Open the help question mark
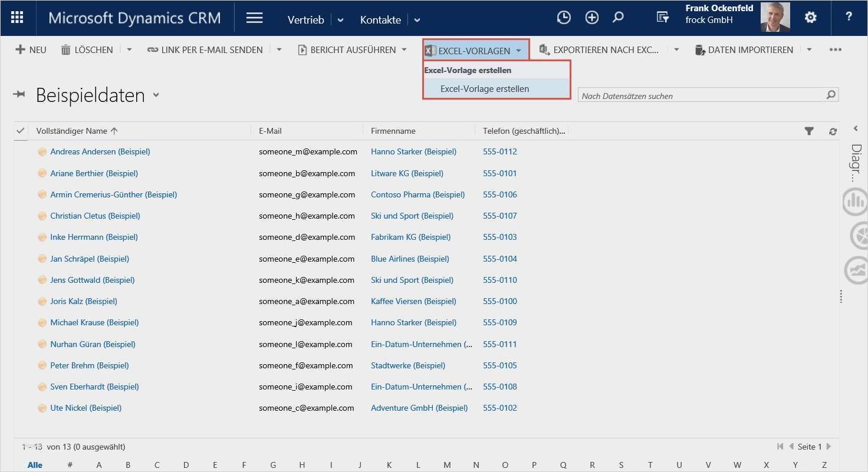Image resolution: width=868 pixels, height=472 pixels. (849, 17)
